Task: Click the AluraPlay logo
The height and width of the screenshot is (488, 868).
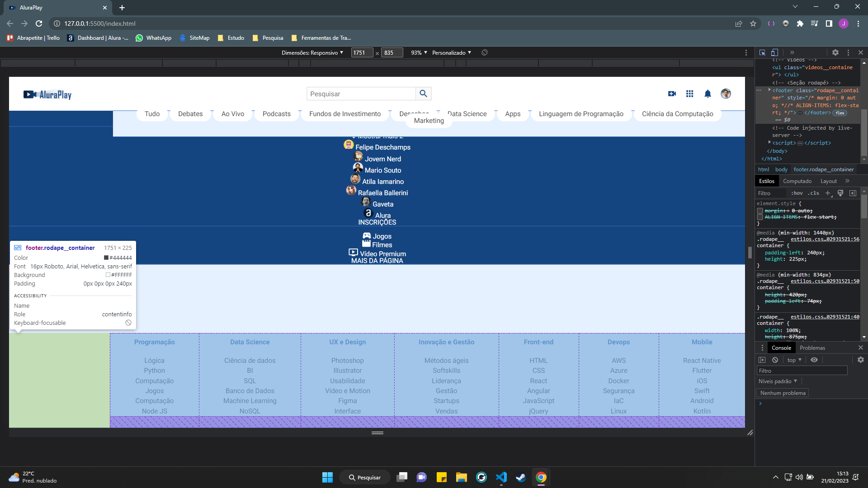Action: pyautogui.click(x=47, y=94)
